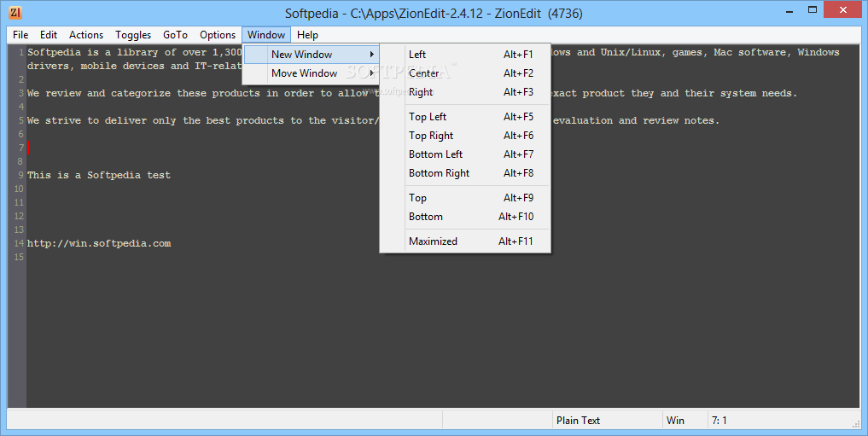Open the Toggles menu

(133, 35)
